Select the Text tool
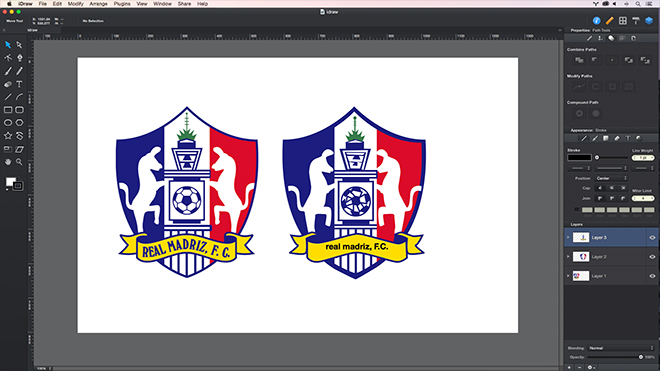 [19, 84]
